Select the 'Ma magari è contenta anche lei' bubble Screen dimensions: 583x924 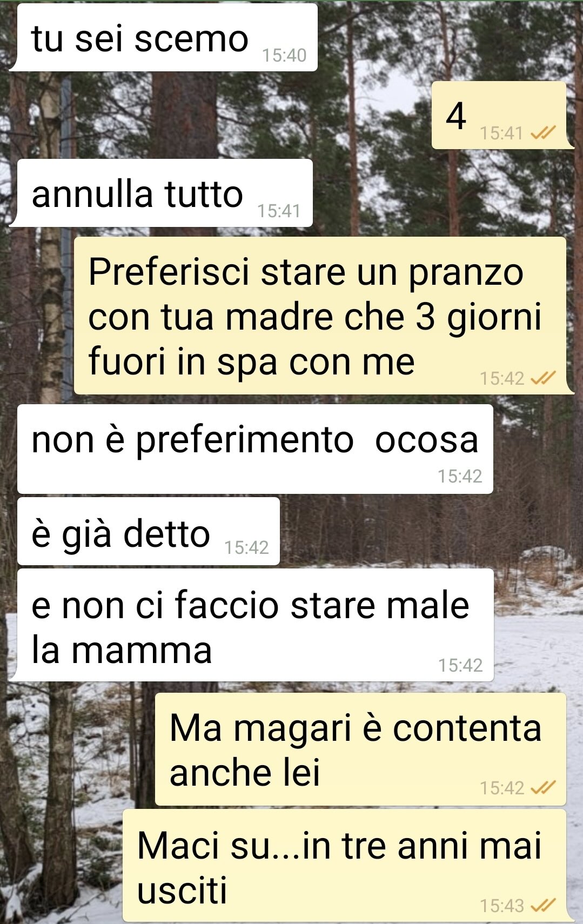pos(360,749)
